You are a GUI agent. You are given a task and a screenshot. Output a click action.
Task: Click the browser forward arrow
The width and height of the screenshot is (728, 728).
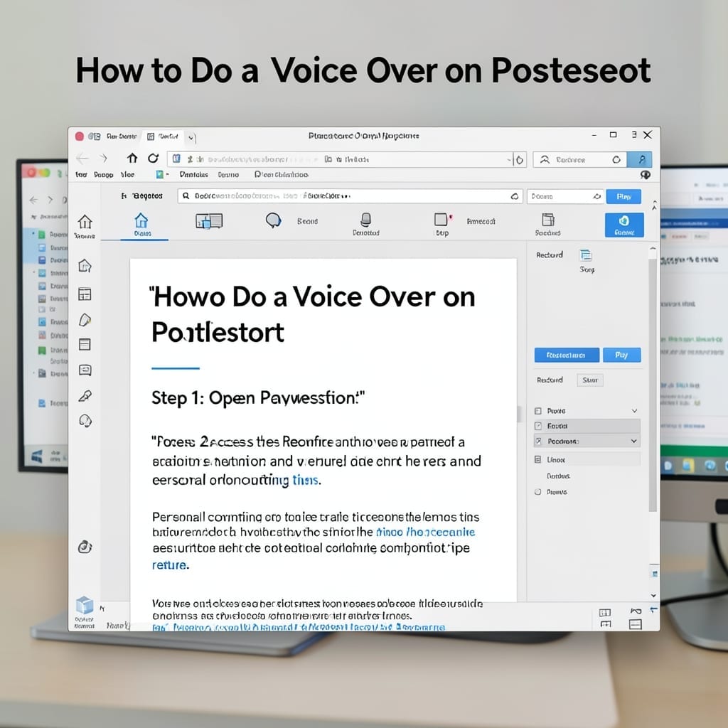pyautogui.click(x=104, y=159)
